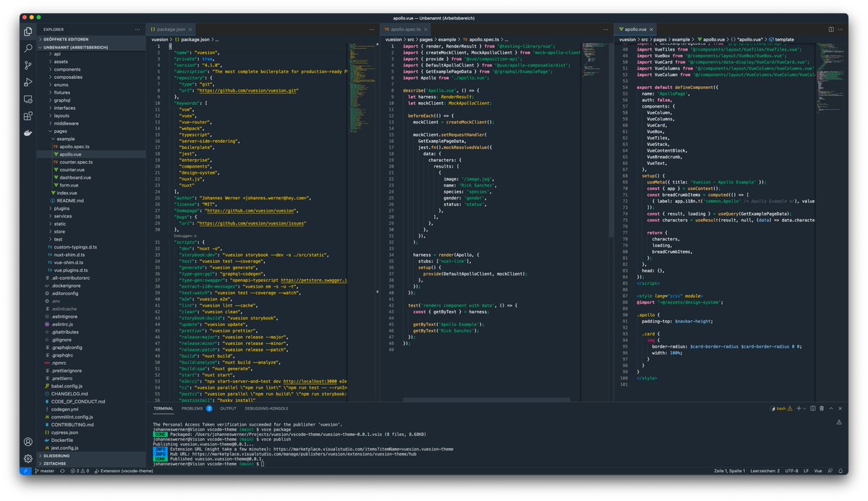This screenshot has width=868, height=501.
Task: Click Extension (vscode-theme) in status bar
Action: [123, 471]
